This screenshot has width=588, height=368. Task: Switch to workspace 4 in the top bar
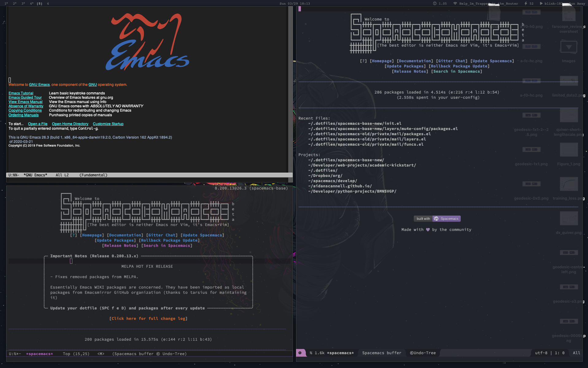coord(32,4)
